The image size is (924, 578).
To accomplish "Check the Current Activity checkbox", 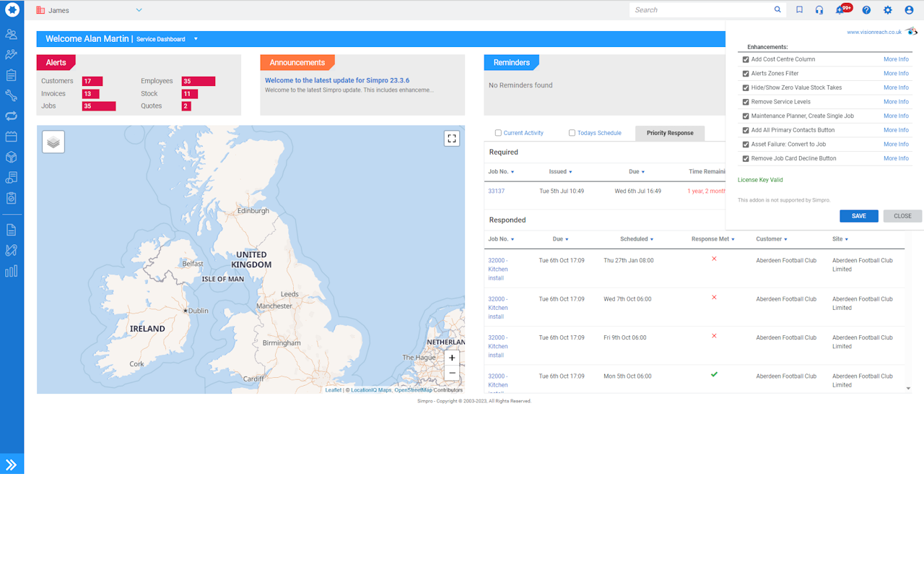I will [x=498, y=133].
